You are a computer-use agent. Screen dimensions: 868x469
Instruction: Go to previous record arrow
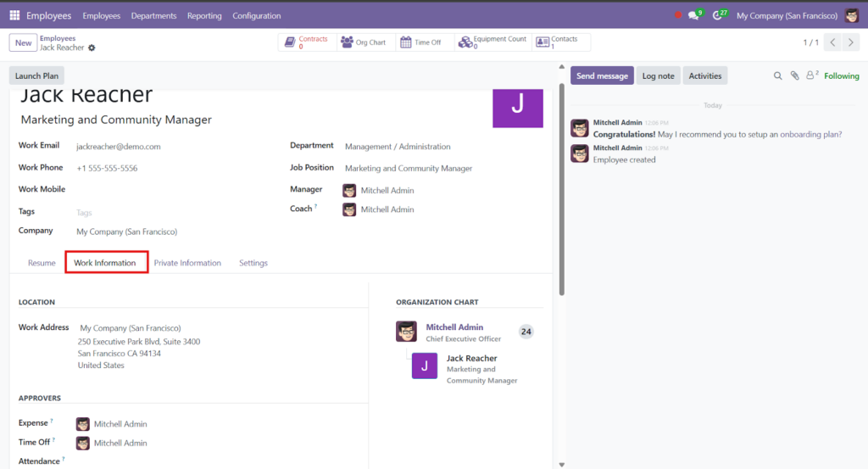[832, 42]
